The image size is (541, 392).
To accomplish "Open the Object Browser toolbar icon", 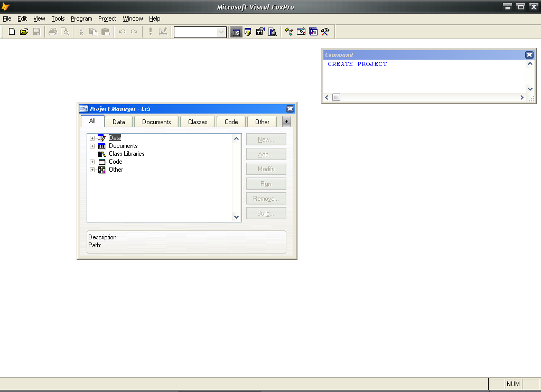I will [301, 32].
